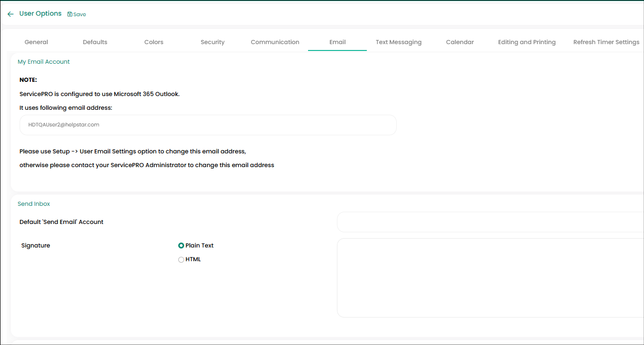The image size is (644, 345).
Task: Click the Save text link
Action: click(80, 15)
